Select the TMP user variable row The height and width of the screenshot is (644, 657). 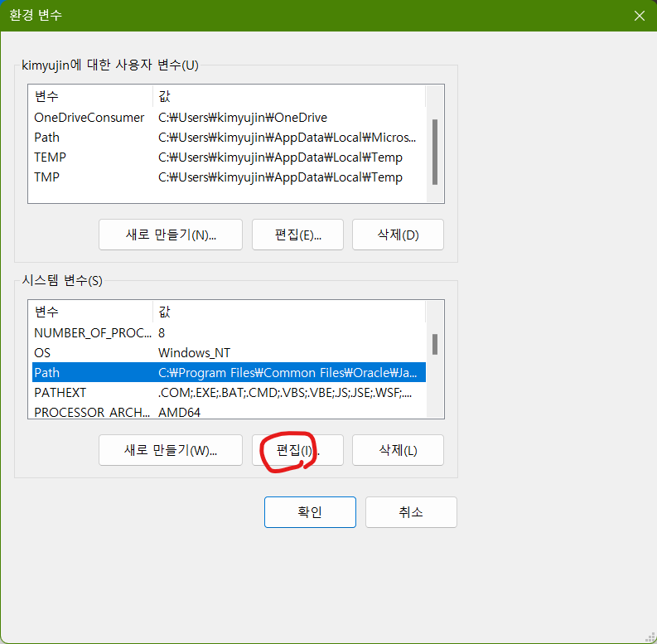pyautogui.click(x=229, y=177)
